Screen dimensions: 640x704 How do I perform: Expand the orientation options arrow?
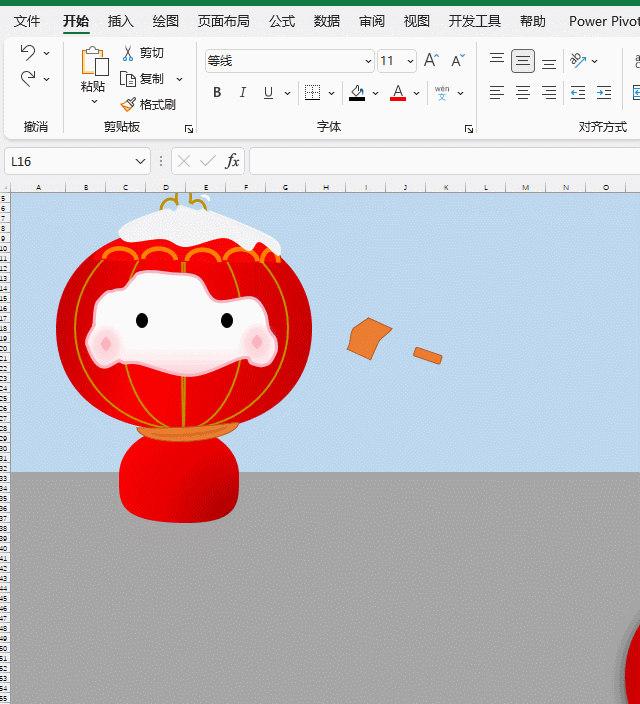[595, 61]
